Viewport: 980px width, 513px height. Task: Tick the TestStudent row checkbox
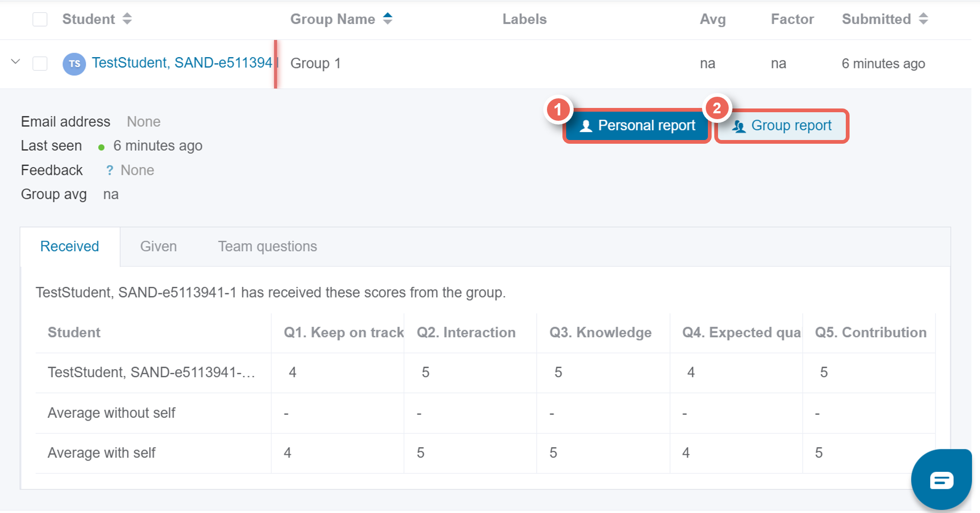click(40, 64)
